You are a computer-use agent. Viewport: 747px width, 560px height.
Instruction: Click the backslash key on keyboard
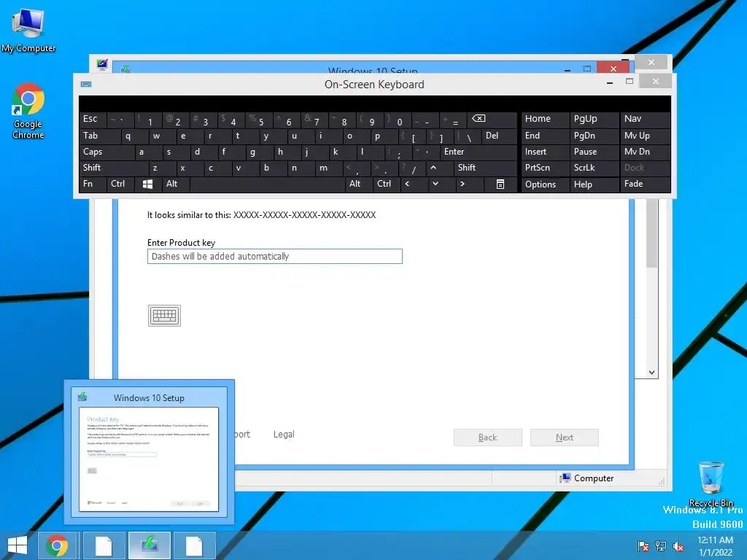pyautogui.click(x=468, y=136)
